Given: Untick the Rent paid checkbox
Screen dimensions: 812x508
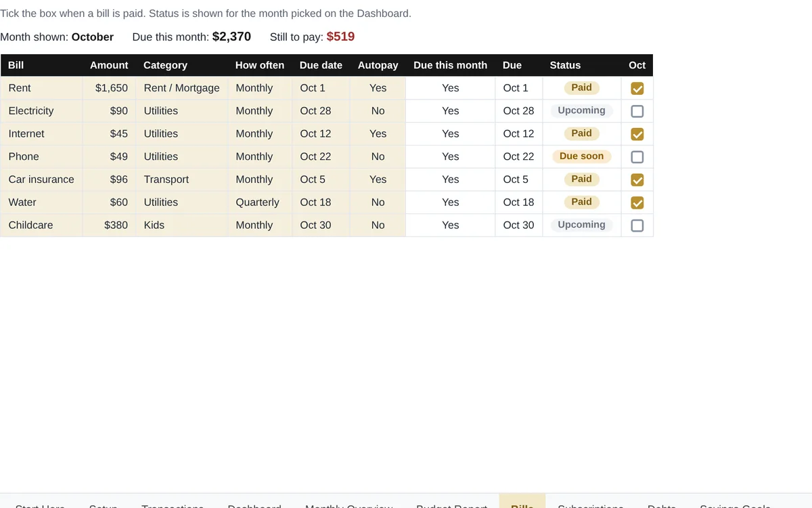Looking at the screenshot, I should [x=637, y=89].
